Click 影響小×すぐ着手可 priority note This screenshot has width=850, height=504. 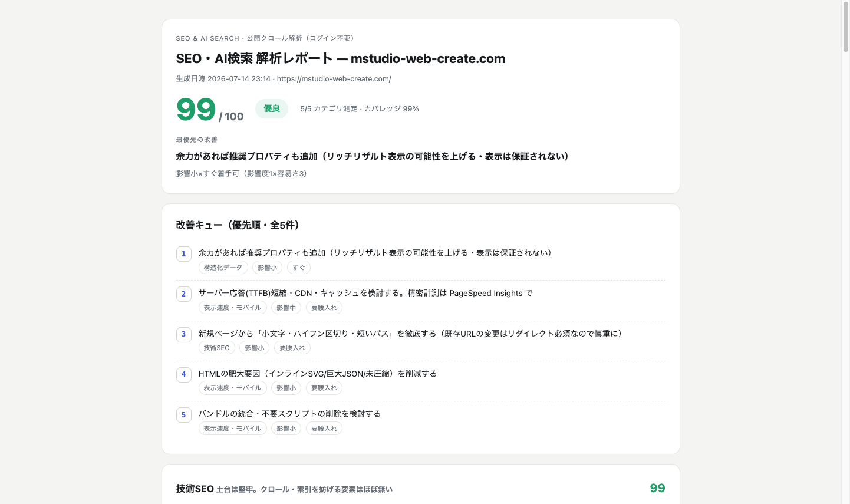[241, 174]
